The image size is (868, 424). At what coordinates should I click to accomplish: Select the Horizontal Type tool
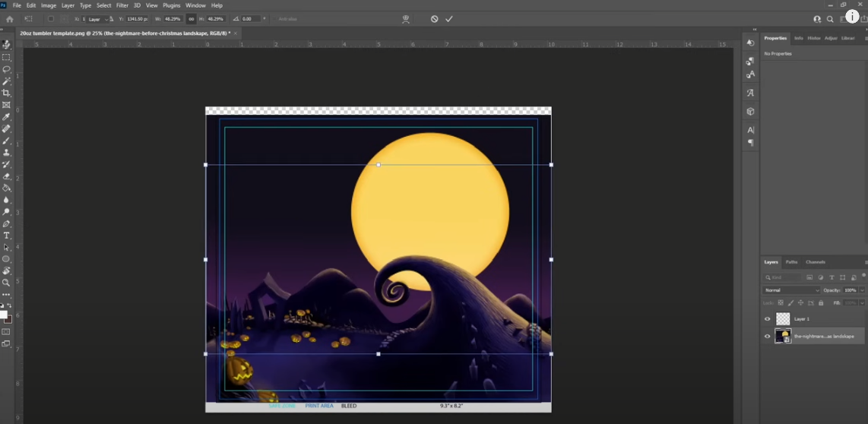coord(7,236)
